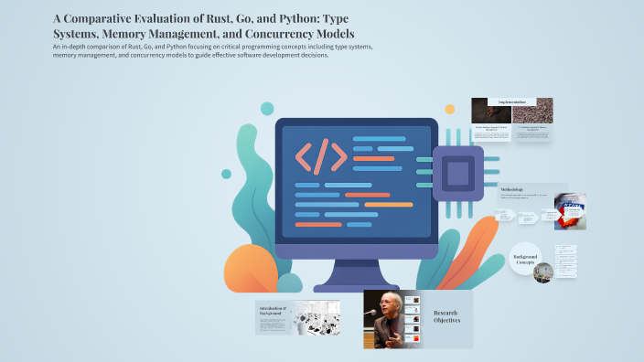Click the purple CPU chip illustration
The width and height of the screenshot is (644, 362).
coord(458,174)
